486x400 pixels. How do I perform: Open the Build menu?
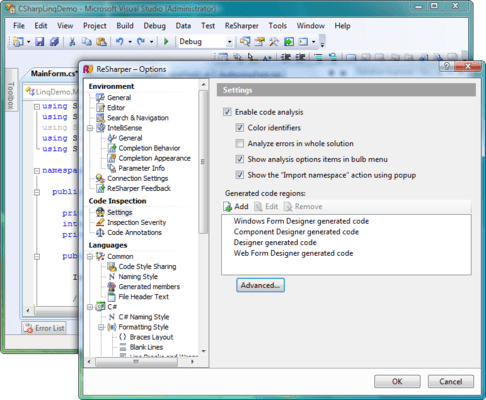tap(125, 26)
